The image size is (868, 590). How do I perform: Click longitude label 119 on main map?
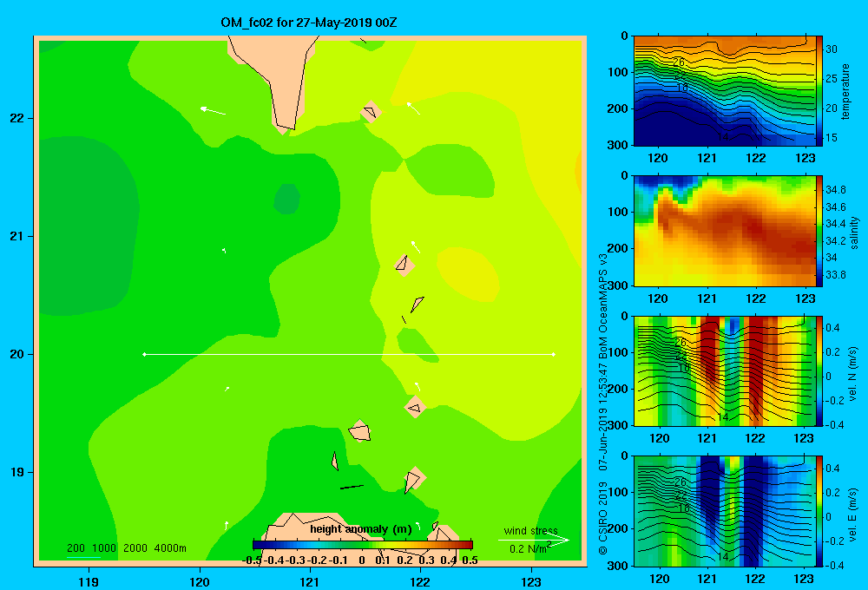pyautogui.click(x=89, y=581)
